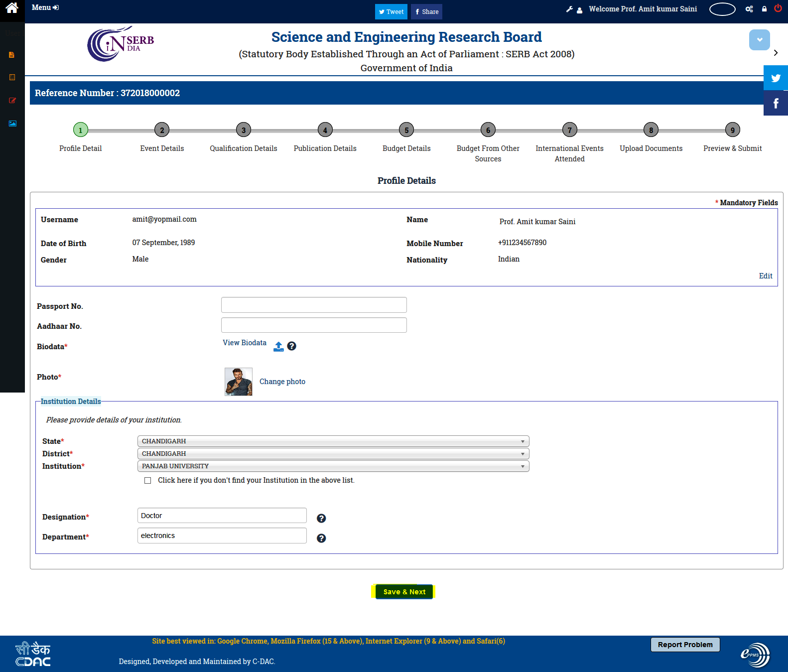
Task: Open the District dropdown list
Action: point(333,454)
